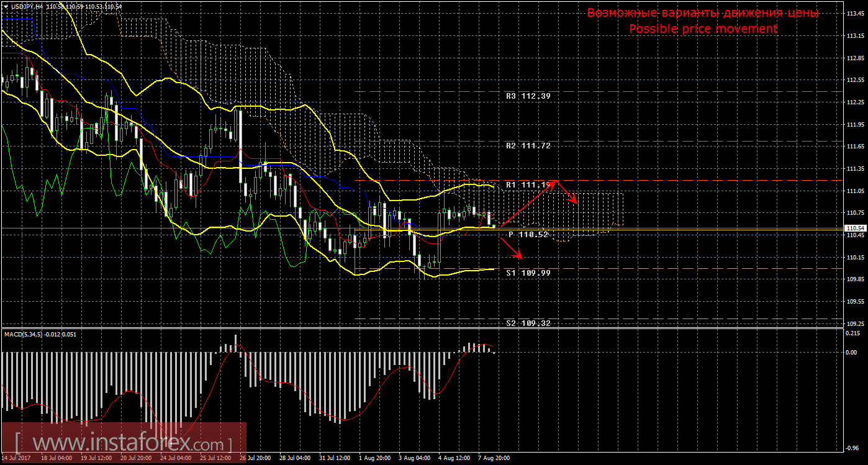868x465 pixels.
Task: Click 113.15 on the price axis
Action: pos(855,36)
